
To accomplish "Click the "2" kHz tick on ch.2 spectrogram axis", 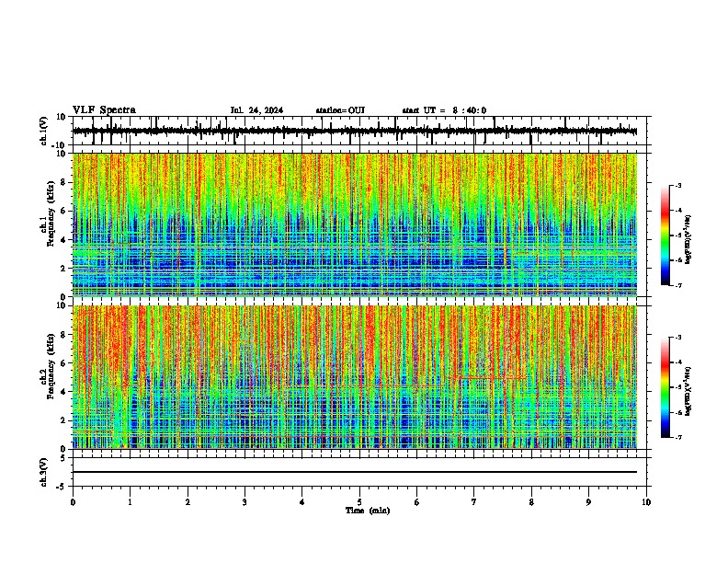I will coord(63,420).
